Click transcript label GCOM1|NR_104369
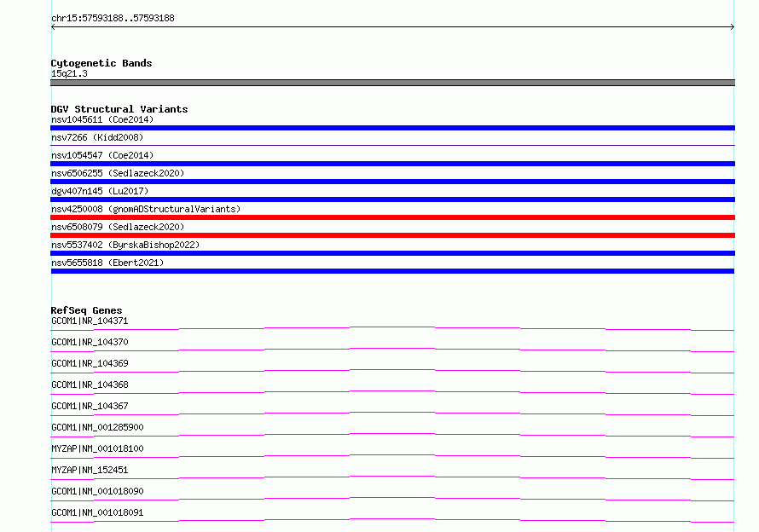The width and height of the screenshot is (759, 532). (x=90, y=363)
